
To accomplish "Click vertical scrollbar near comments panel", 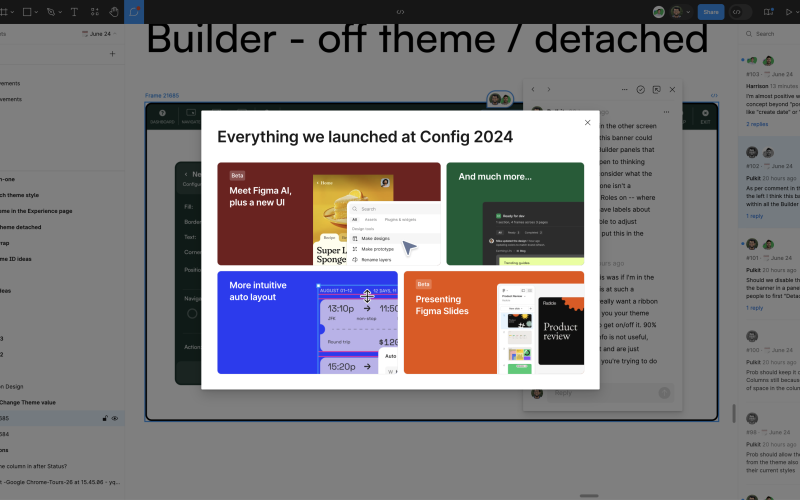I will 734,413.
